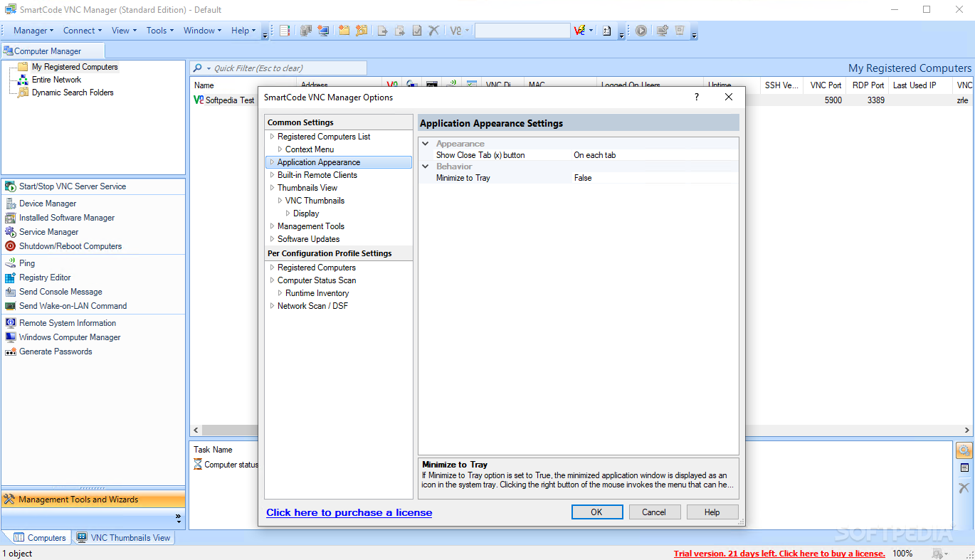Expand Thumbnails View settings node

point(272,188)
